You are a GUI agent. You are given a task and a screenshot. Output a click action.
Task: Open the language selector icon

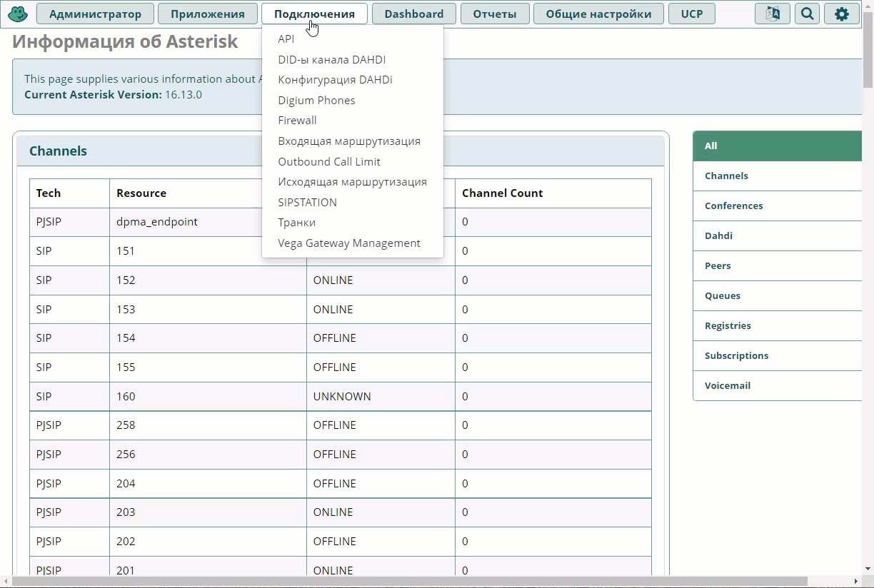[772, 14]
